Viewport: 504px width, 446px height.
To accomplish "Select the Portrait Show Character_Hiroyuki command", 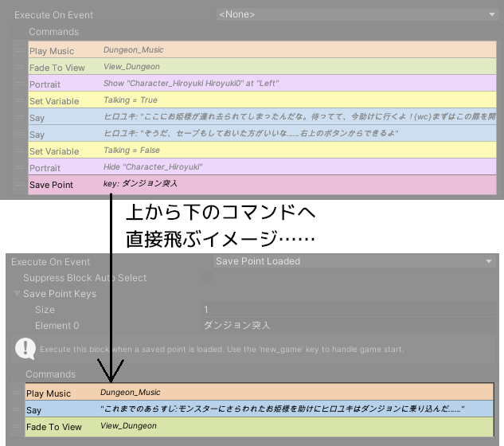I will [x=262, y=84].
